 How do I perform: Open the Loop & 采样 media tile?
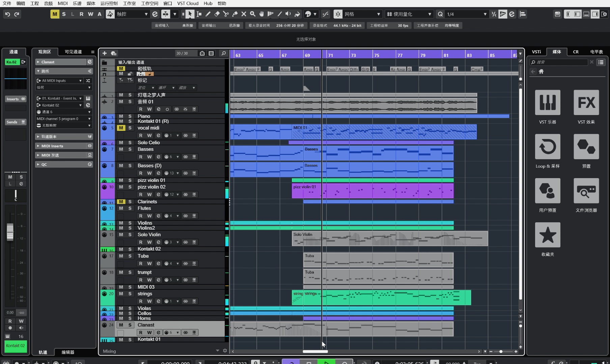547,147
